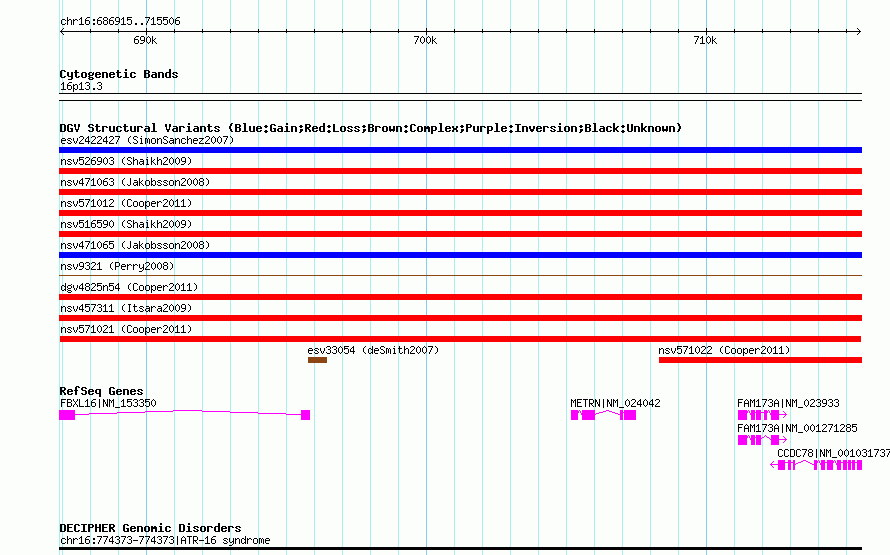Click the FAM173A|NM_023933 label
The width and height of the screenshot is (890, 555).
pos(788,403)
